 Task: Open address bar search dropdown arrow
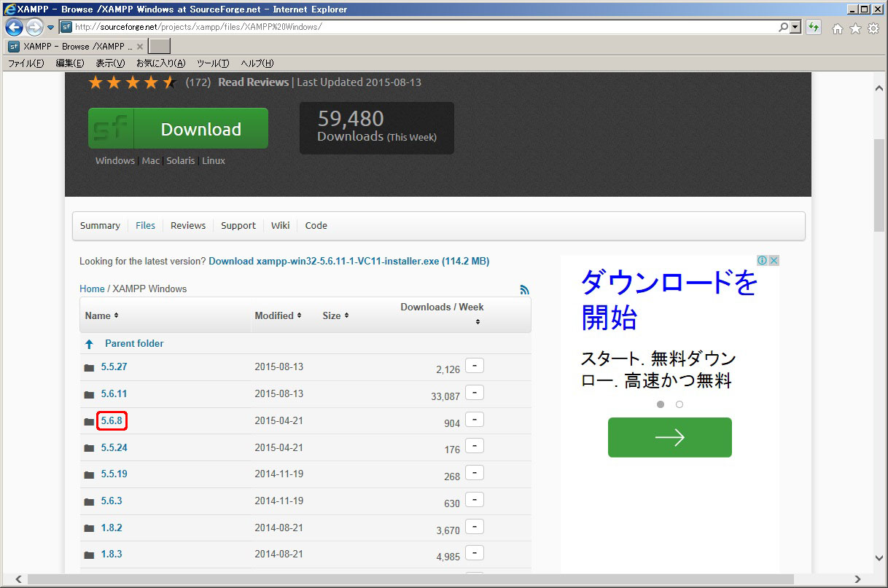795,28
